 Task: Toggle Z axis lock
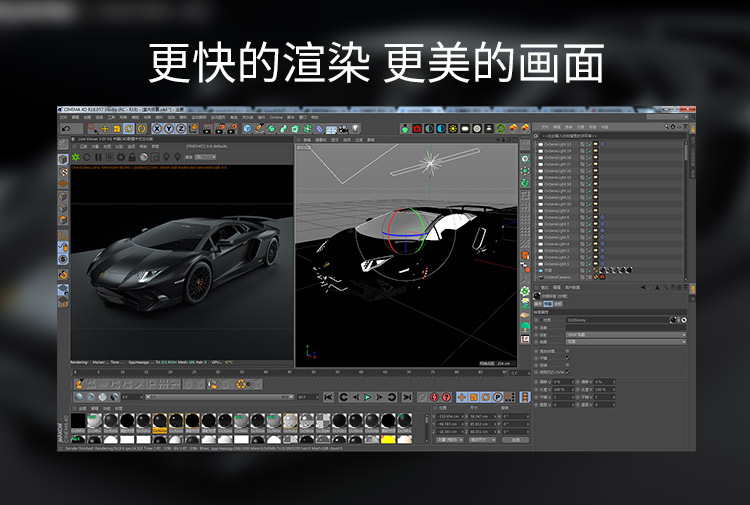(181, 129)
